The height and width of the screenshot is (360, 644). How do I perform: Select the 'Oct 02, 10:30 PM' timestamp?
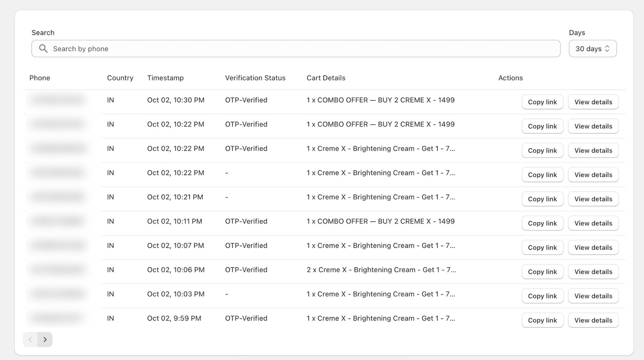[x=176, y=100]
